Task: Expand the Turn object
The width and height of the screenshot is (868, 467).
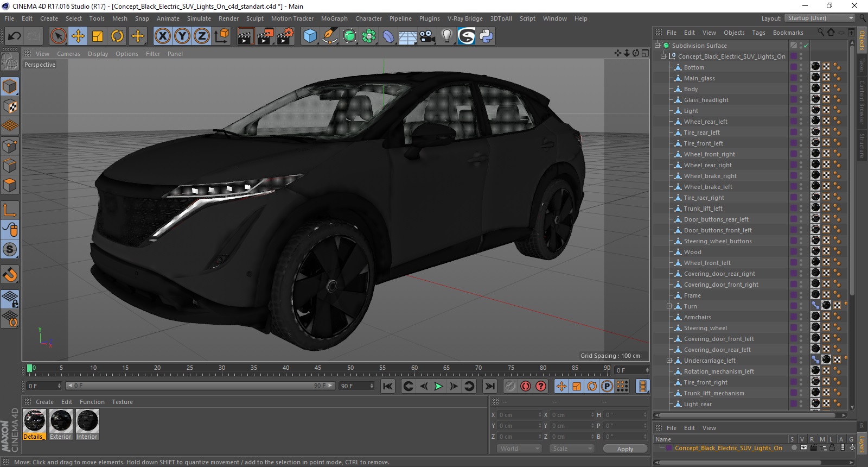Action: [x=669, y=306]
